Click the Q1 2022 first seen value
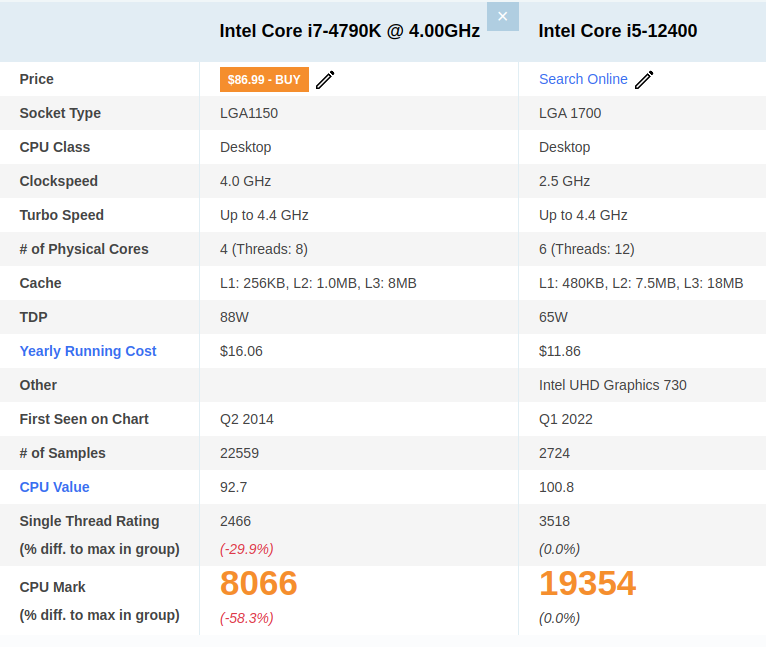Screen dimensions: 766x647 (566, 419)
